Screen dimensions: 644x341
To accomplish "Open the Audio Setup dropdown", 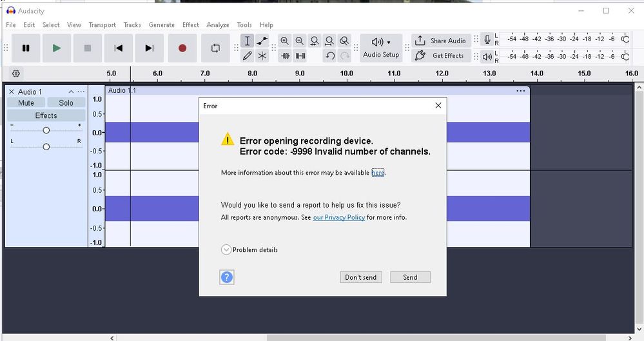I will [x=381, y=48].
